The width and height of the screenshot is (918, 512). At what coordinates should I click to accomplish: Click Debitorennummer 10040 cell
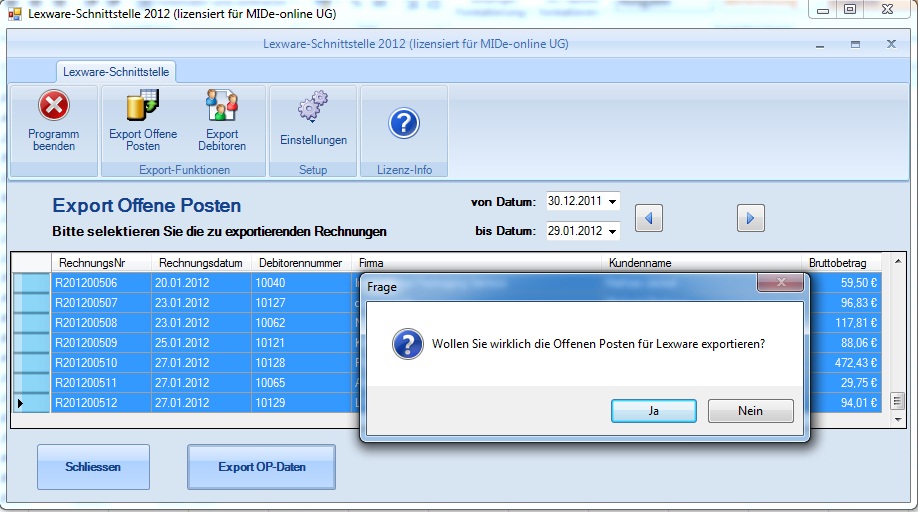click(x=301, y=283)
